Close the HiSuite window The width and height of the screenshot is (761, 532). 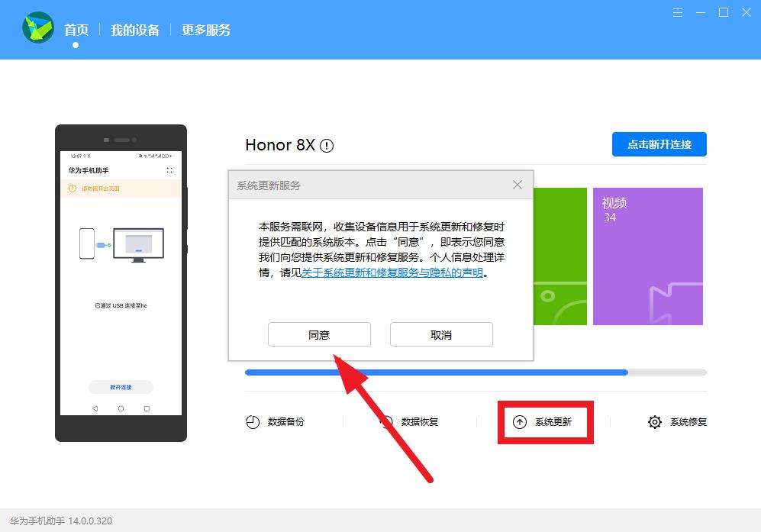[x=746, y=13]
